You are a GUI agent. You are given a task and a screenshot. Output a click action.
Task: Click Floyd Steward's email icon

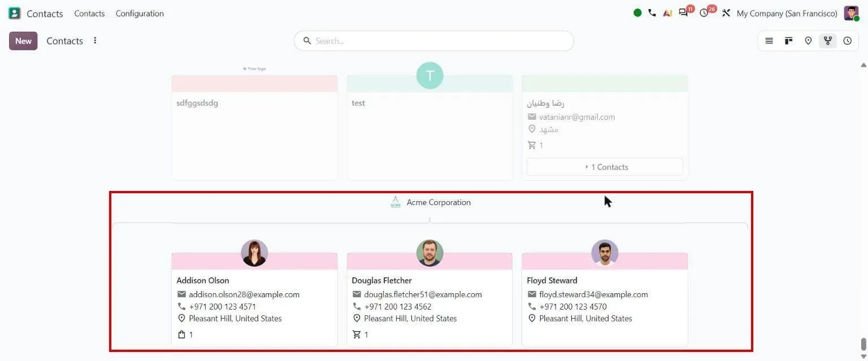532,294
